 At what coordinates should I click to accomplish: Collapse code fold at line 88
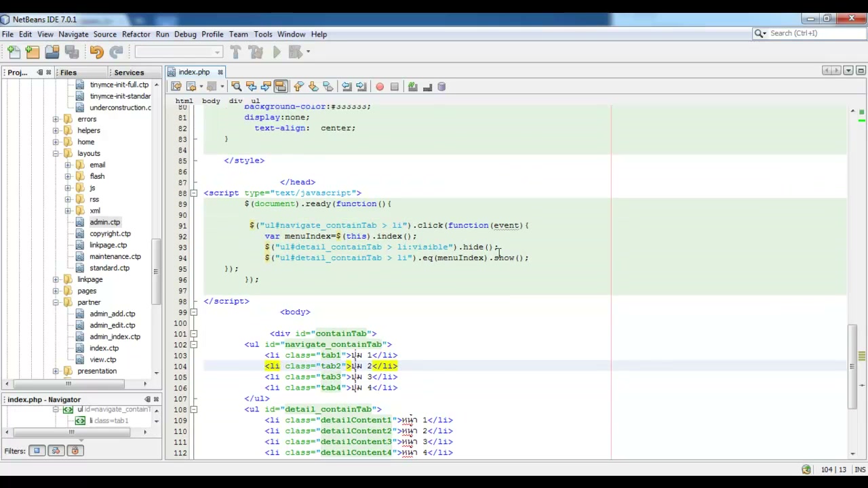click(194, 193)
